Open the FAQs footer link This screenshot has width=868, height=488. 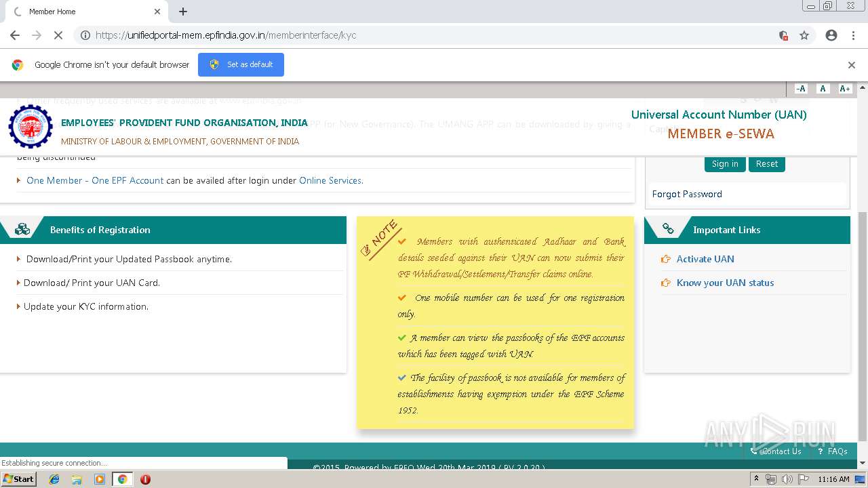(833, 451)
